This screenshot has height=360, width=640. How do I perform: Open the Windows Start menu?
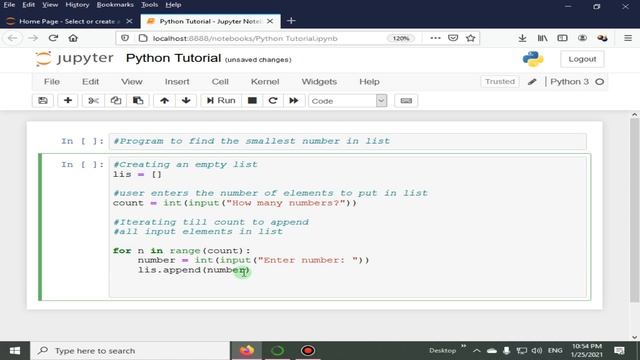[15, 351]
